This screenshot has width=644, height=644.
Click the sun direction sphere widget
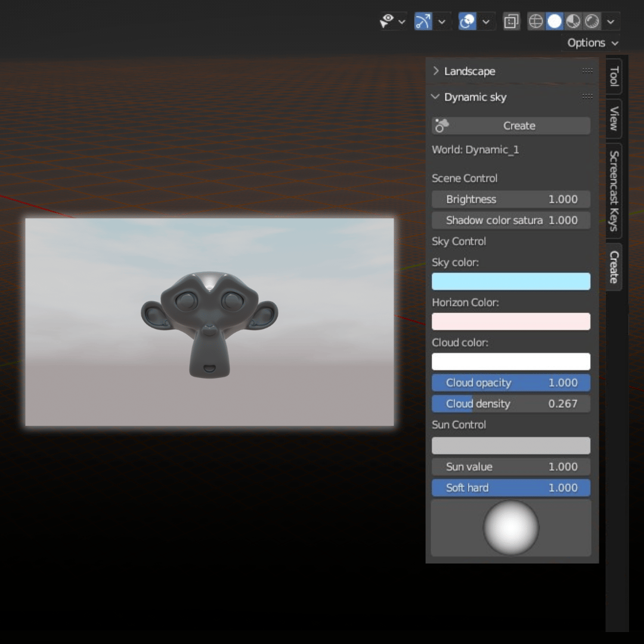click(x=511, y=527)
